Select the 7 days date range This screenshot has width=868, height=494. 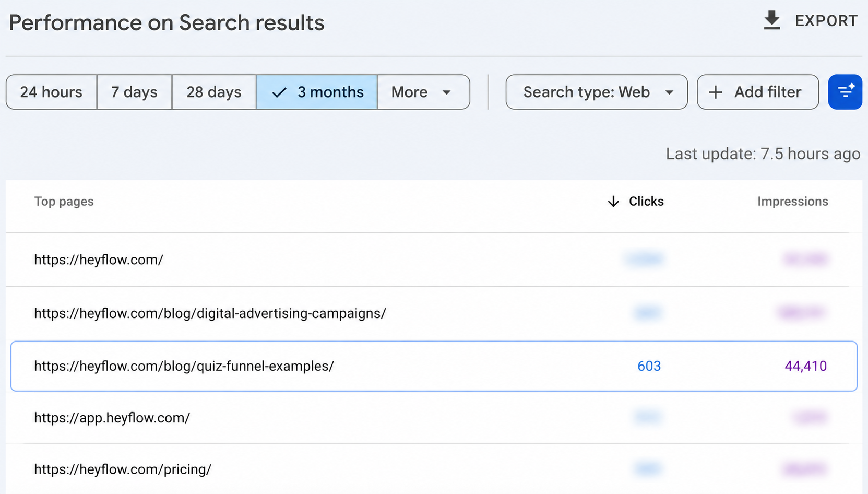tap(134, 92)
